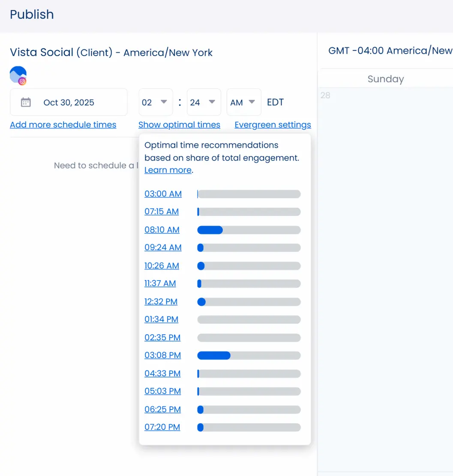
Task: Choose the 08:10 AM optimal time
Action: pos(162,230)
